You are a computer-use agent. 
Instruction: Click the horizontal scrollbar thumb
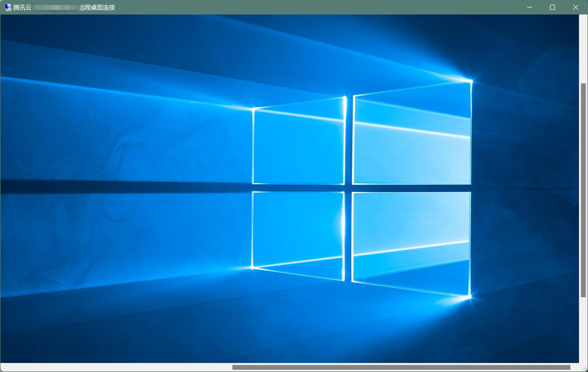tap(401, 367)
